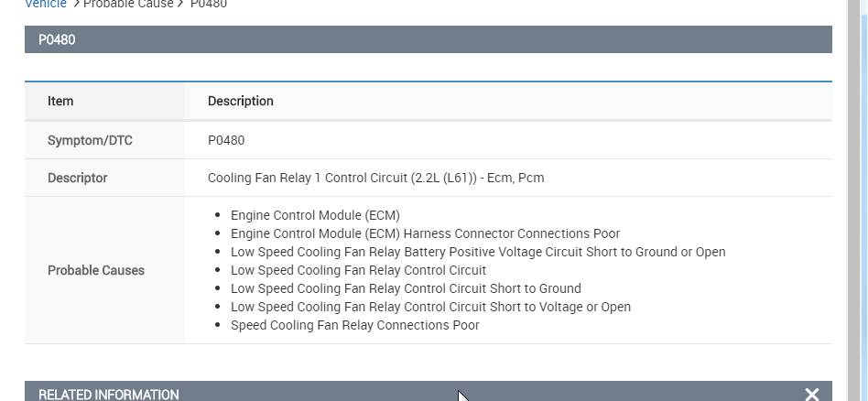The image size is (868, 401).
Task: Click the Item column header
Action: click(60, 102)
